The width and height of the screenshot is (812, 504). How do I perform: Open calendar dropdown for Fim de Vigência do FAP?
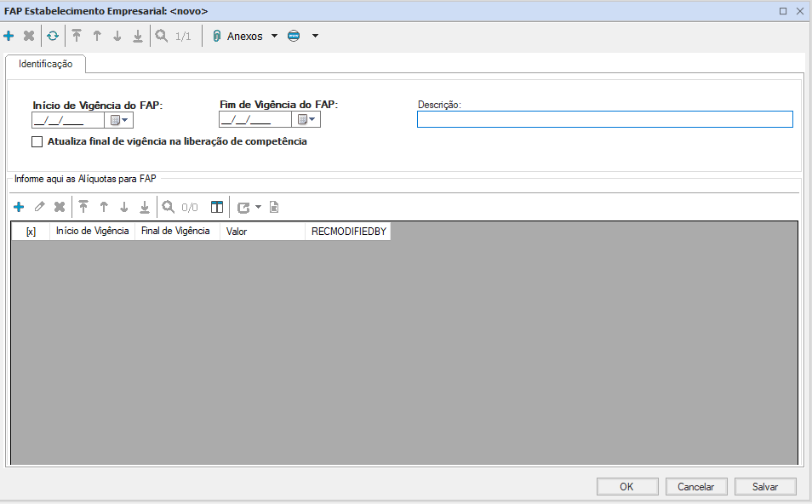coord(306,120)
